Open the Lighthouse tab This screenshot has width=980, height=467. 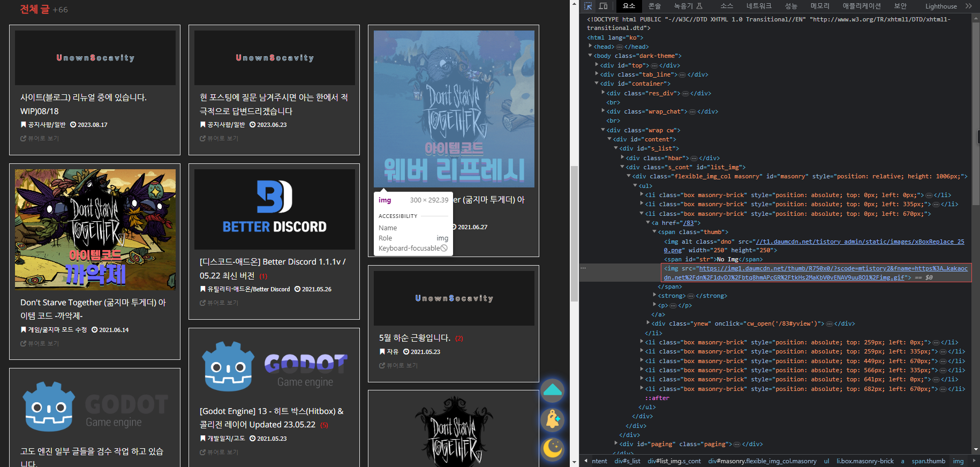point(941,6)
